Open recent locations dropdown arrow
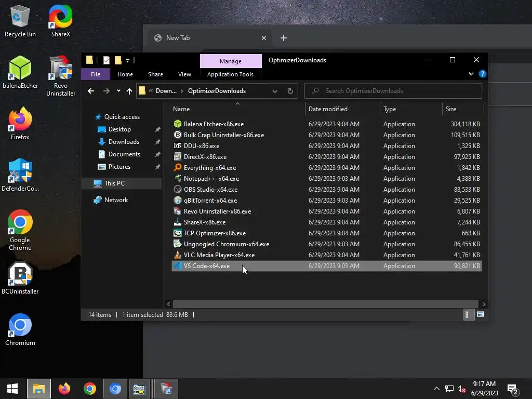The height and width of the screenshot is (399, 532). pyautogui.click(x=118, y=91)
